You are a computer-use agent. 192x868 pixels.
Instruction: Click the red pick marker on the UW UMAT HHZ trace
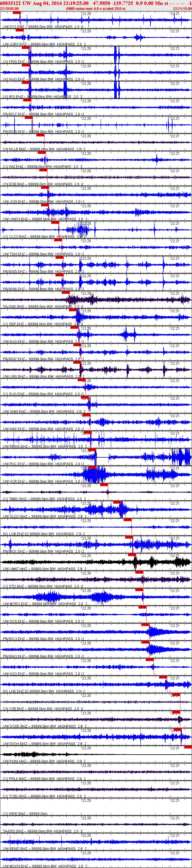coord(132,554)
